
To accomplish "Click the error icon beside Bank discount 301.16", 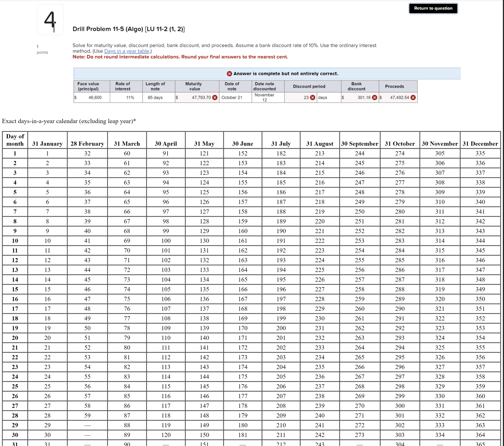I will click(375, 97).
